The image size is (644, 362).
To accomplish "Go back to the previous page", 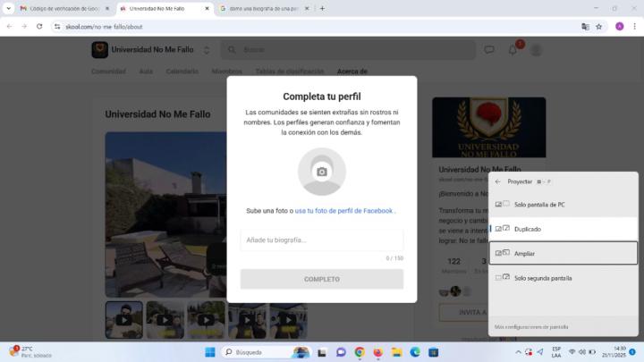I will pyautogui.click(x=10, y=26).
